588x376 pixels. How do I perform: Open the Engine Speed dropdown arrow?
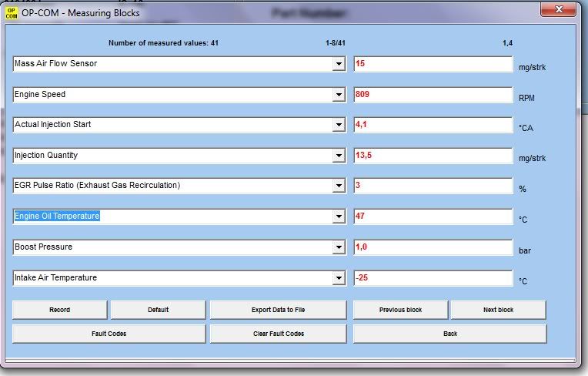pos(339,95)
